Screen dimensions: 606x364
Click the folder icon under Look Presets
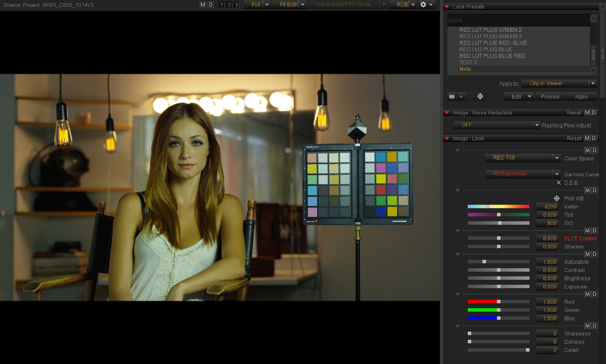452,97
